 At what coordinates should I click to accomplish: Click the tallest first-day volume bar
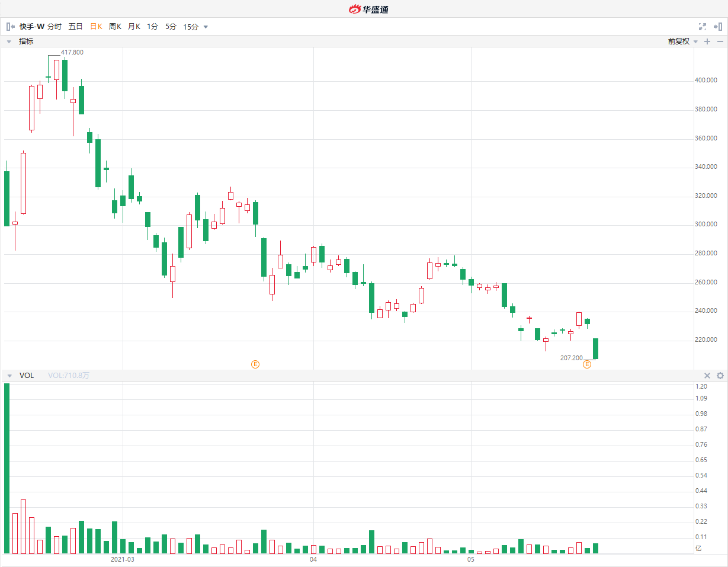pos(7,469)
